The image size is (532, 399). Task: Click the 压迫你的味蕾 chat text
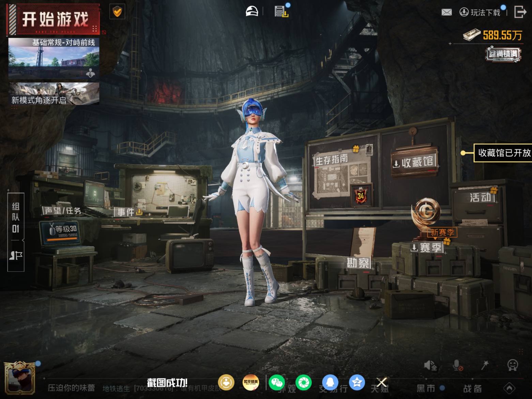71,388
